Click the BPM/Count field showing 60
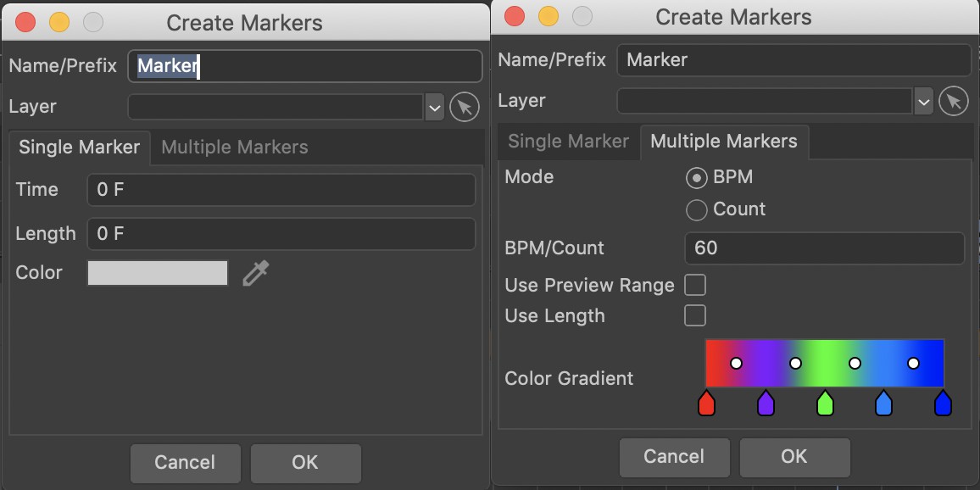 click(x=824, y=248)
